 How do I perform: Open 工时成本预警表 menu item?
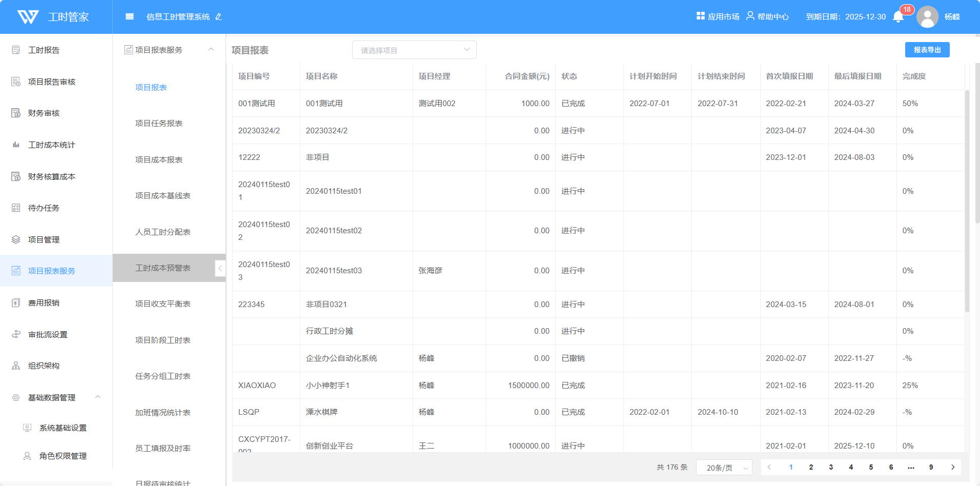coord(162,268)
